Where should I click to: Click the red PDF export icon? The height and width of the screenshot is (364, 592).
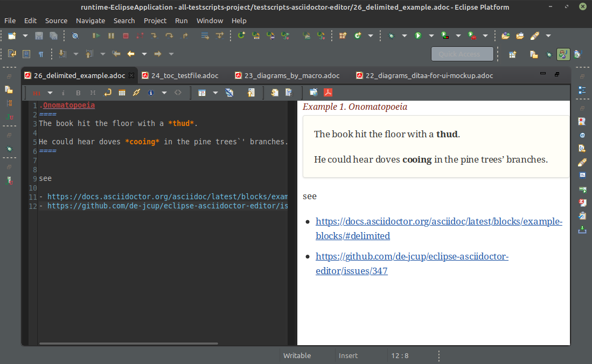click(328, 93)
